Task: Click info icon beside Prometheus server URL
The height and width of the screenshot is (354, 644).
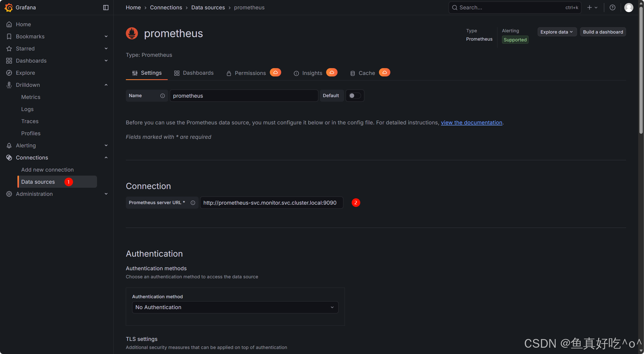Action: [x=193, y=203]
